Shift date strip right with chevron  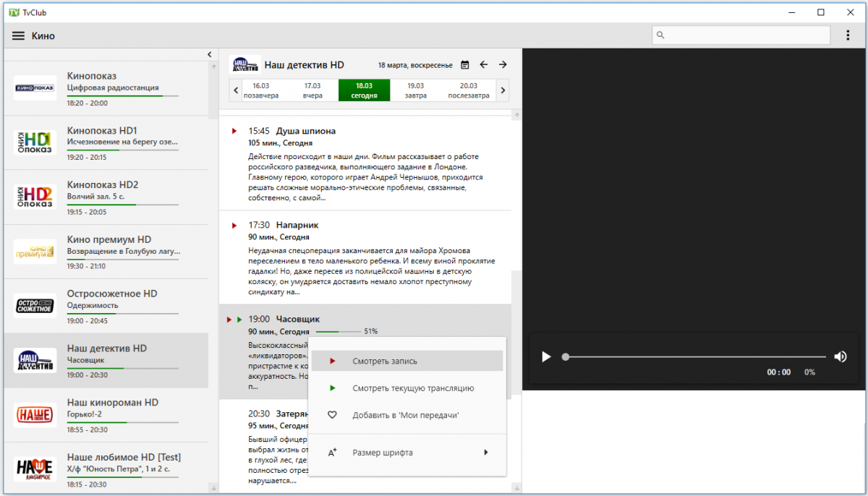pos(503,90)
